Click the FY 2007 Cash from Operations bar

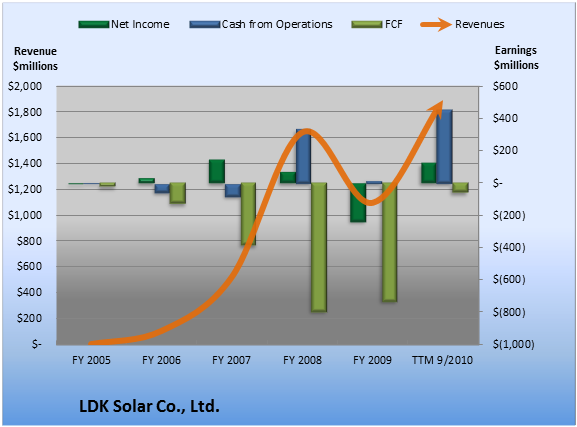[x=233, y=190]
